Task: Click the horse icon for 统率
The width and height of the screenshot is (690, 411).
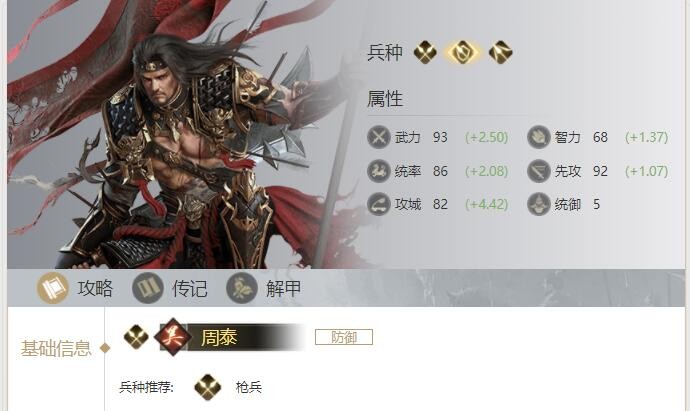Action: point(378,171)
